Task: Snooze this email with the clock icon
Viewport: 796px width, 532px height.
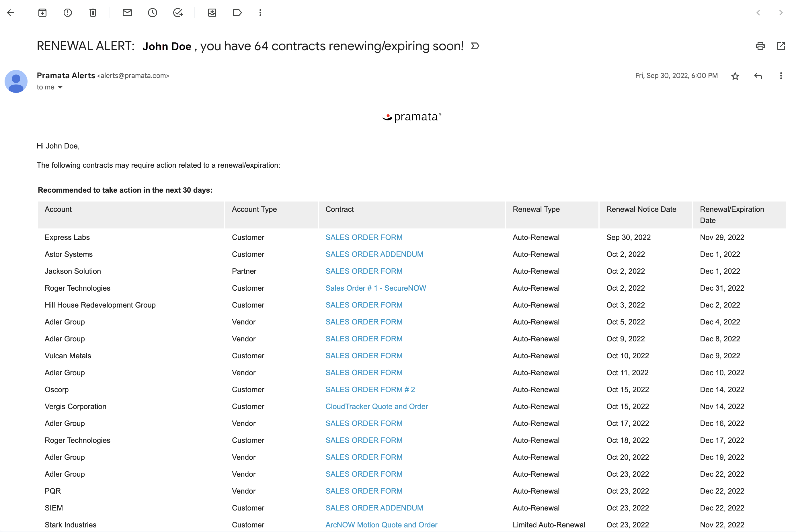Action: coord(153,13)
